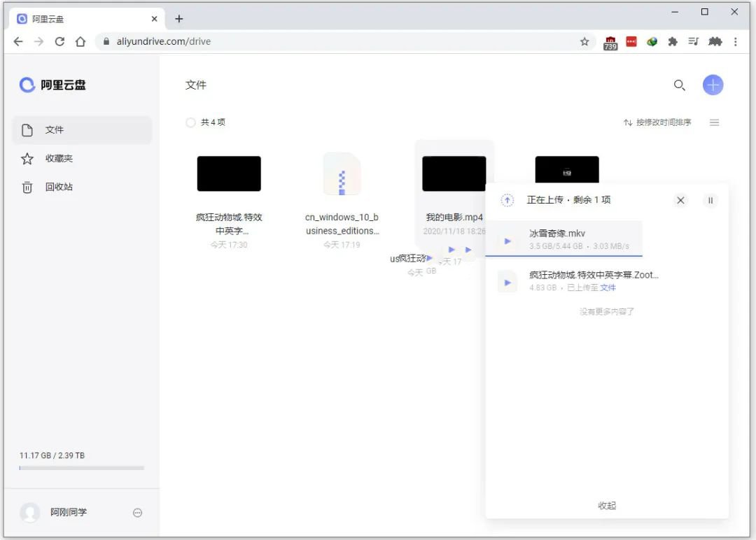Viewport: 756px width, 540px height.
Task: Click the 文件 page heading
Action: point(196,85)
